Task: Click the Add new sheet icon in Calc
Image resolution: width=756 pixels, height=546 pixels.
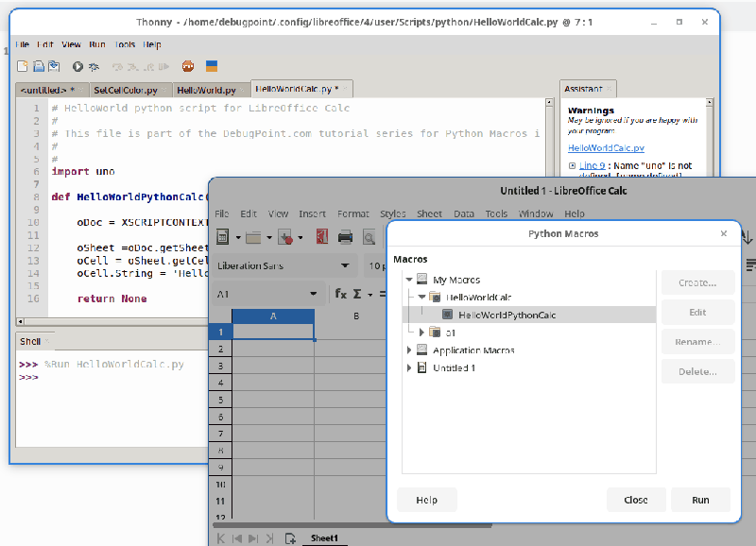Action: (x=290, y=538)
